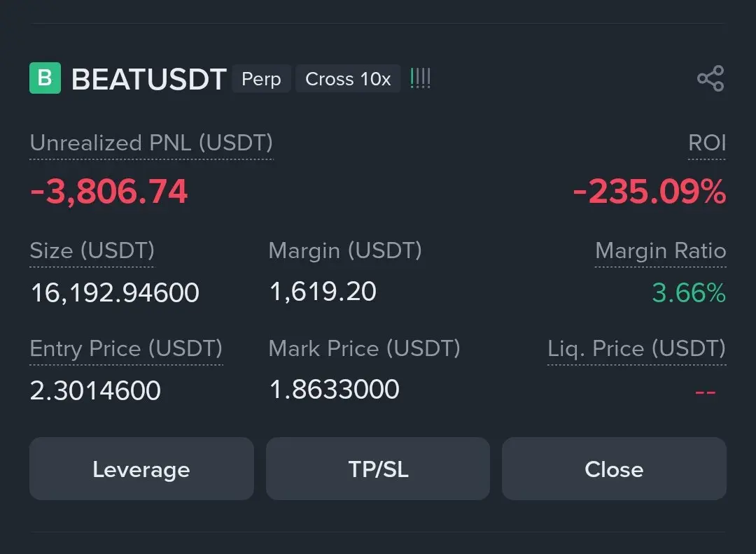Tap the ADL indicator bars
Viewport: 756px width, 554px height.
coord(420,78)
